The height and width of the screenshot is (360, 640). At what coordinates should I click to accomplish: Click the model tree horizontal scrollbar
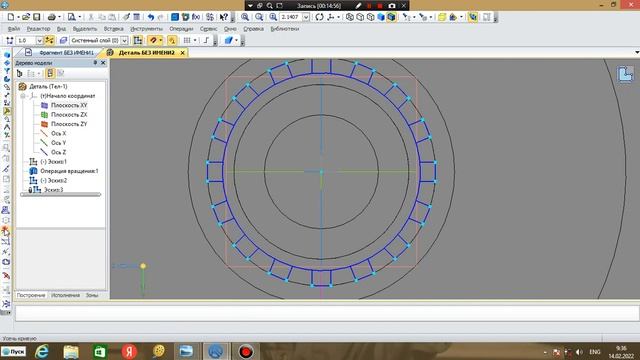[60, 195]
